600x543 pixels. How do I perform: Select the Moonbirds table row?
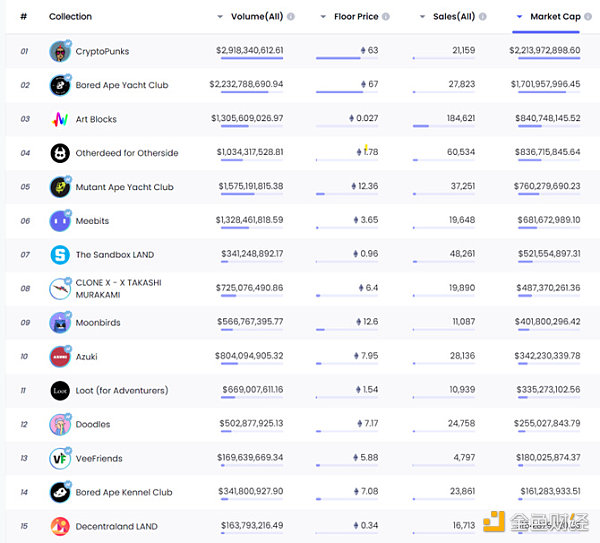300,322
